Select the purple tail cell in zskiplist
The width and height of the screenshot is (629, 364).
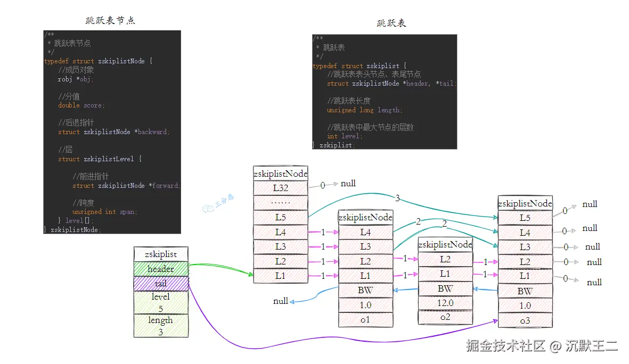(160, 284)
